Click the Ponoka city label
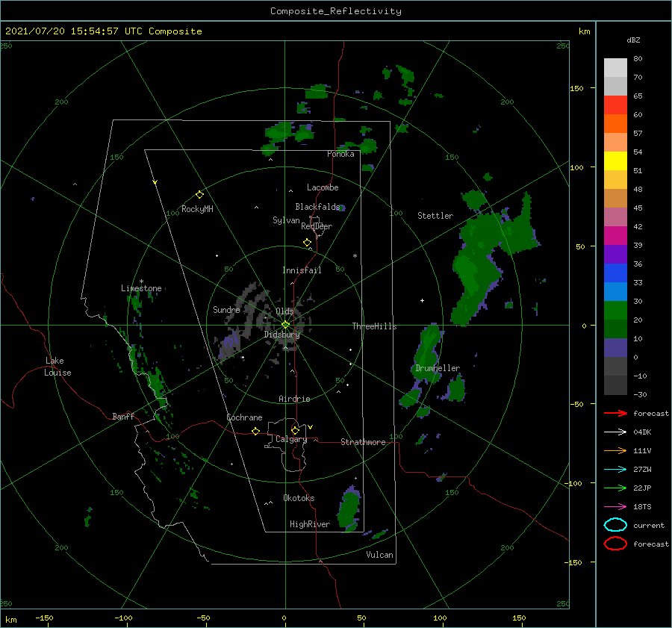 coord(340,154)
